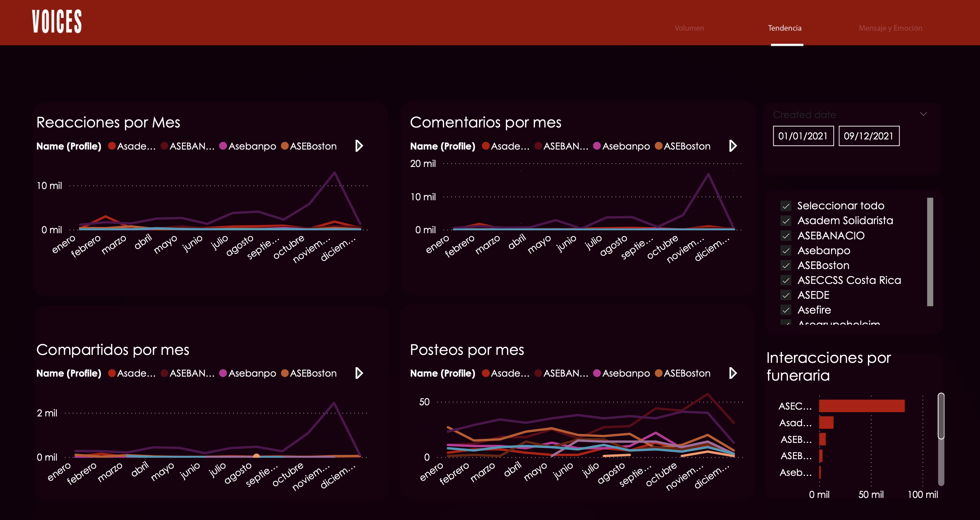Toggle the ASEBoston checkbox in list
The width and height of the screenshot is (980, 520).
coord(786,265)
